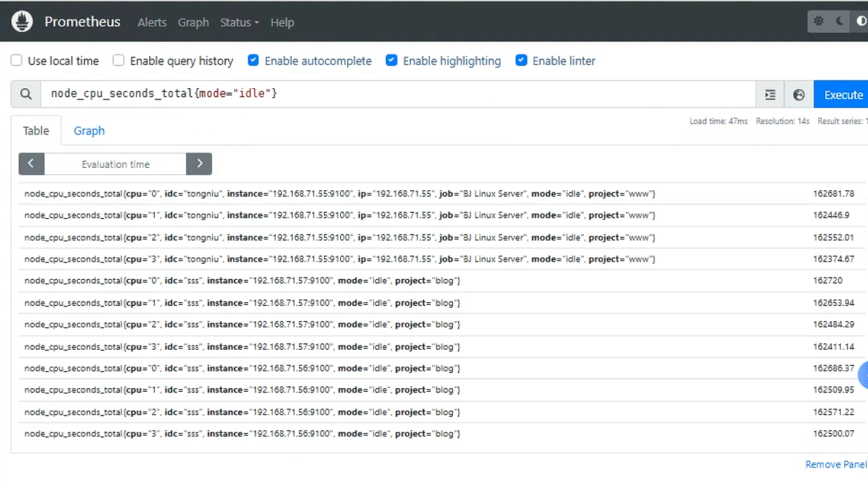Open the Help page link
The height and width of the screenshot is (482, 868).
click(282, 22)
